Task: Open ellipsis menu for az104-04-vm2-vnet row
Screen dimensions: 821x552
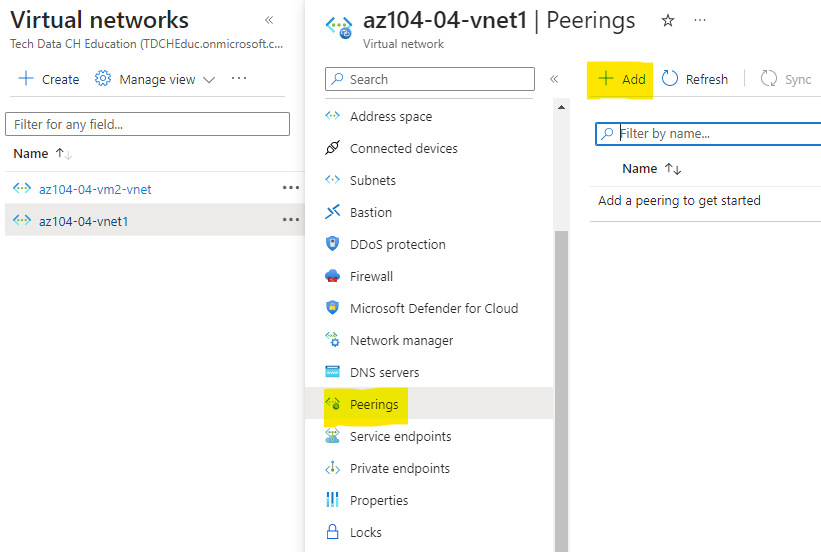Action: coord(291,187)
